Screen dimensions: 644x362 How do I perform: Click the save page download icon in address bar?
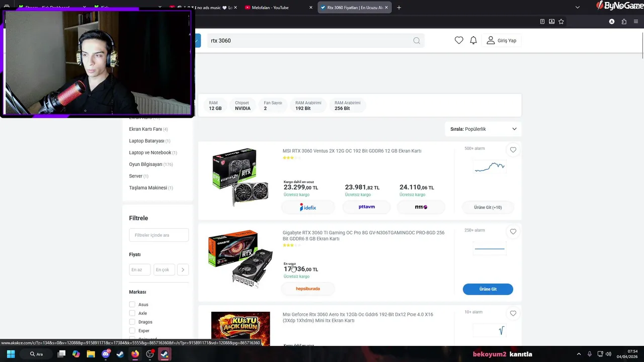point(552,22)
